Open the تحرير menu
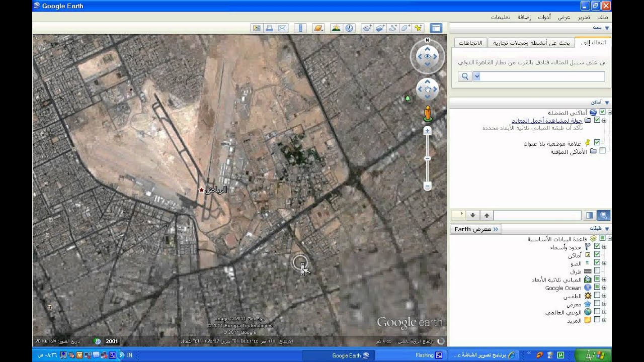This screenshot has width=644, height=362. tap(584, 17)
